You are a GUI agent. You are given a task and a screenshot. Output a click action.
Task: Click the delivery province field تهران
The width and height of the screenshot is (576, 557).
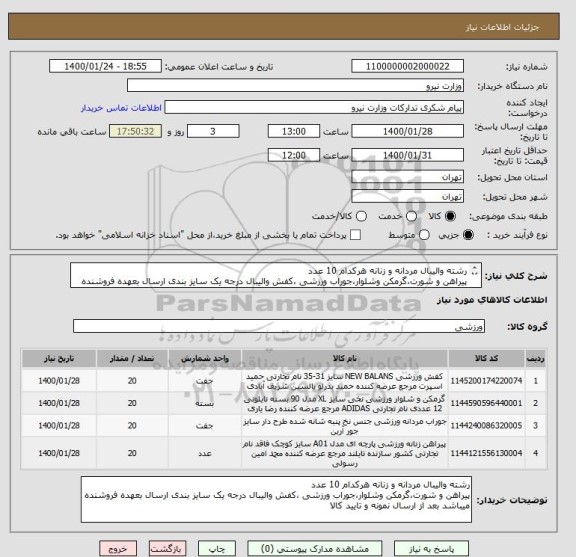pos(407,177)
